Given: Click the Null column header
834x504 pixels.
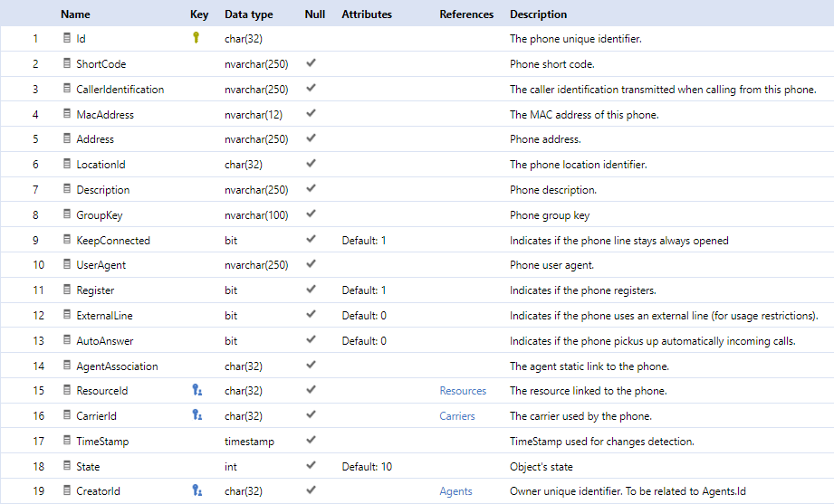Looking at the screenshot, I should 315,14.
